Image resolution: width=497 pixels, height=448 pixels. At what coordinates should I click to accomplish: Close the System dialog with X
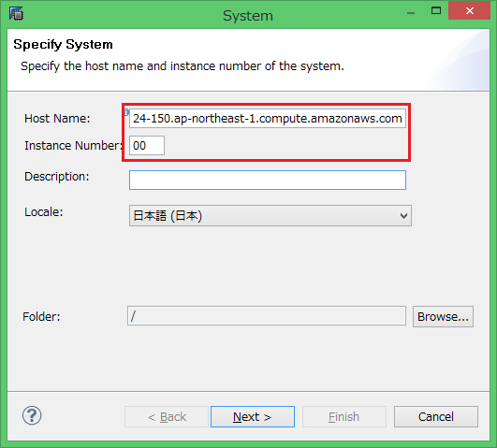tap(470, 11)
